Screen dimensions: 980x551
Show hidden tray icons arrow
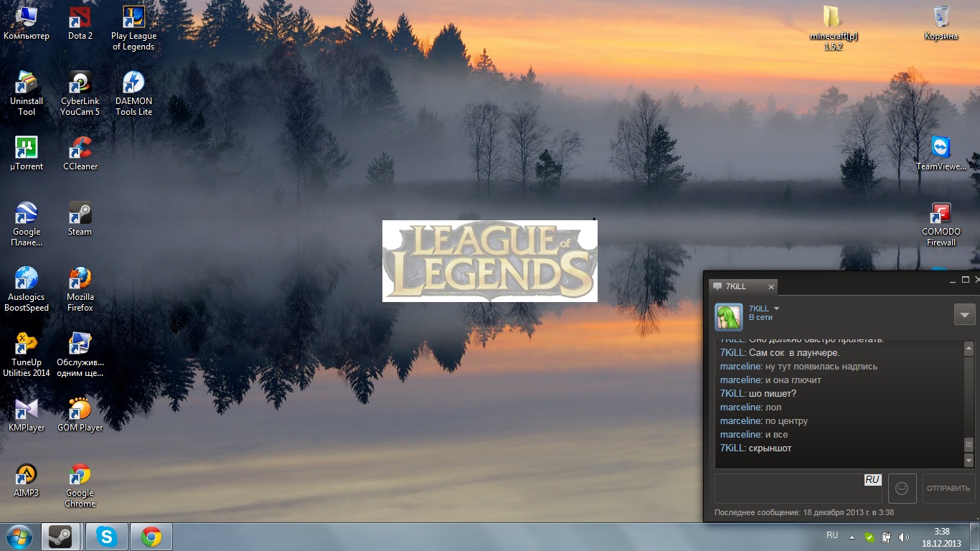[x=852, y=537]
